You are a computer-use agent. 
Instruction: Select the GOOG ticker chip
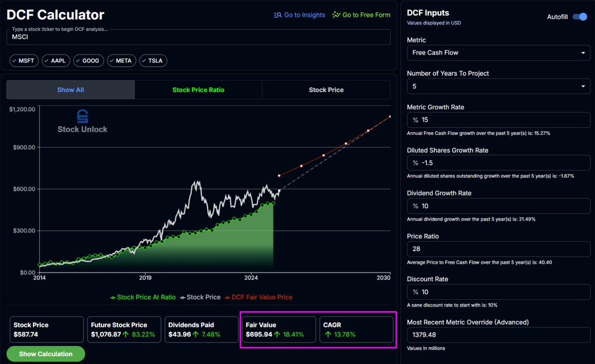click(88, 61)
